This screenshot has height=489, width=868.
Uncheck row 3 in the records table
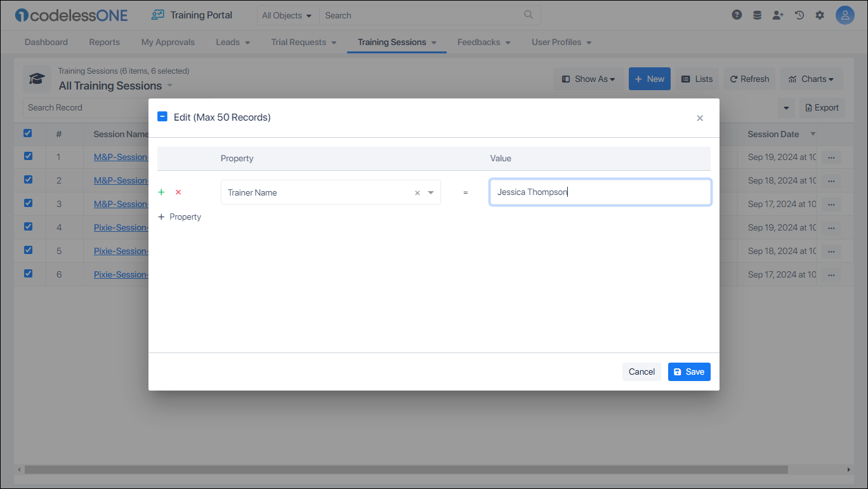27,203
